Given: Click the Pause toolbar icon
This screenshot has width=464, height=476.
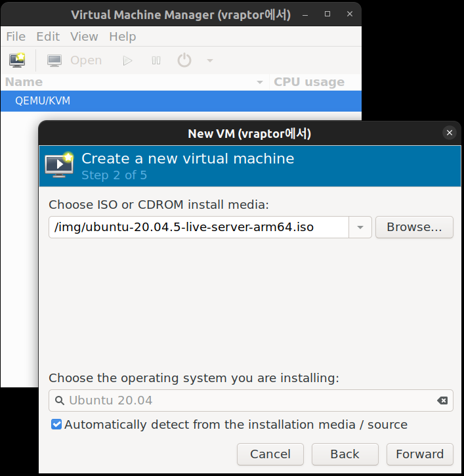Looking at the screenshot, I should tap(156, 60).
